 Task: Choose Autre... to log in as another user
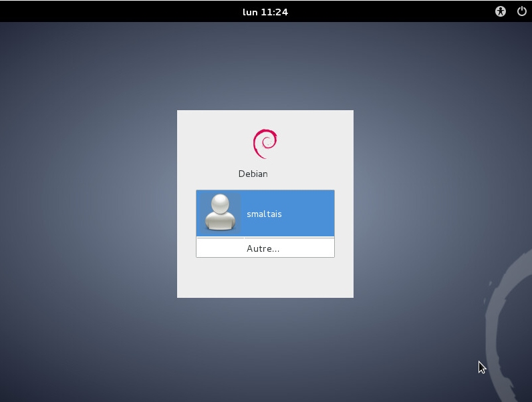265,248
